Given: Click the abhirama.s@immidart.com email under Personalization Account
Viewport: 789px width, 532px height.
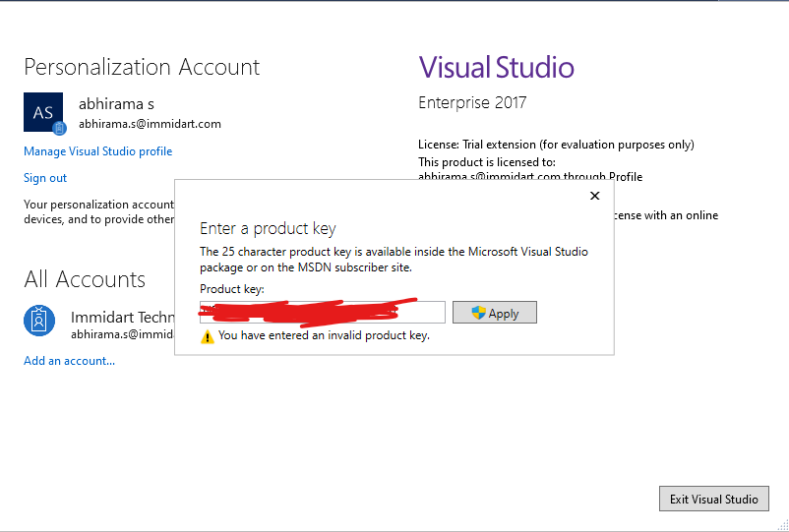Looking at the screenshot, I should click(150, 124).
